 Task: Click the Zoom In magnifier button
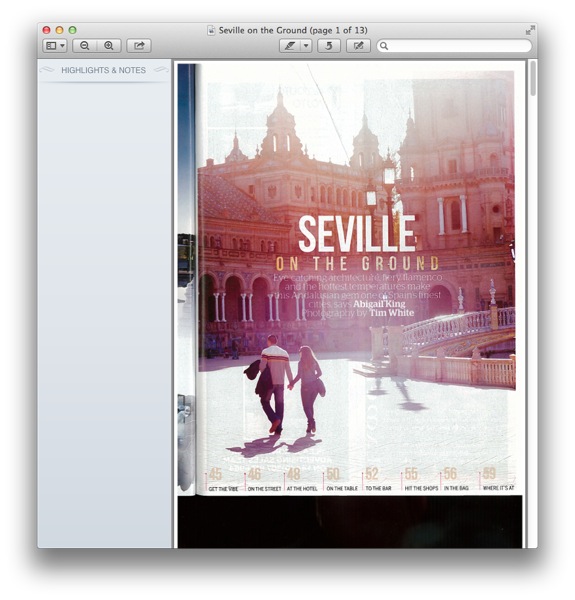[x=109, y=46]
